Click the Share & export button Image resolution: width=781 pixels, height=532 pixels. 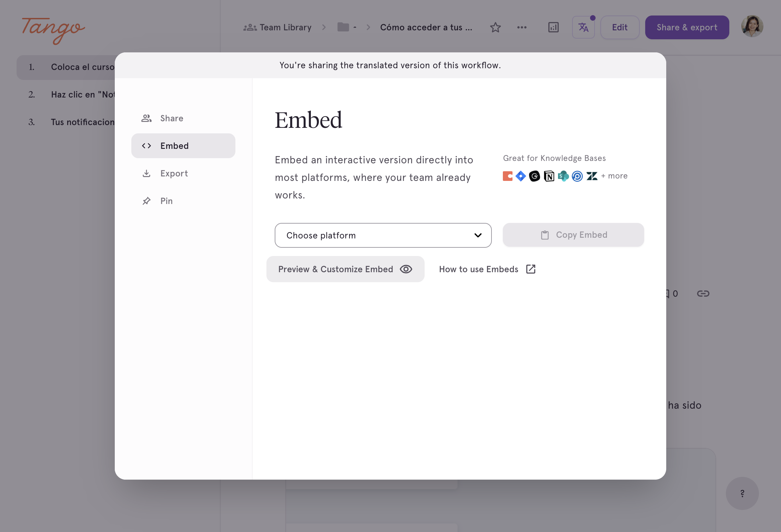click(687, 27)
